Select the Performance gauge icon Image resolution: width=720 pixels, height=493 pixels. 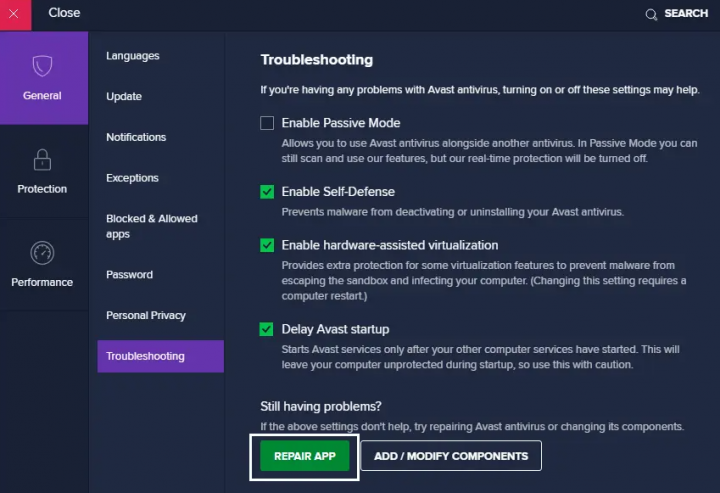coord(42,252)
